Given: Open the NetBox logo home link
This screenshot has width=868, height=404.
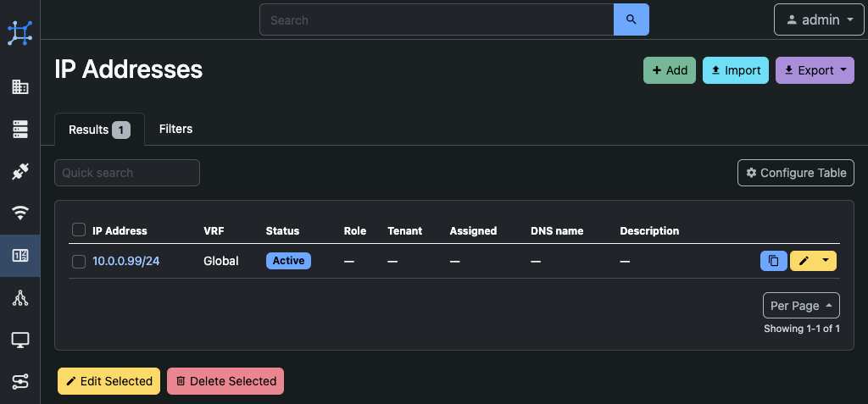Looking at the screenshot, I should click(20, 33).
